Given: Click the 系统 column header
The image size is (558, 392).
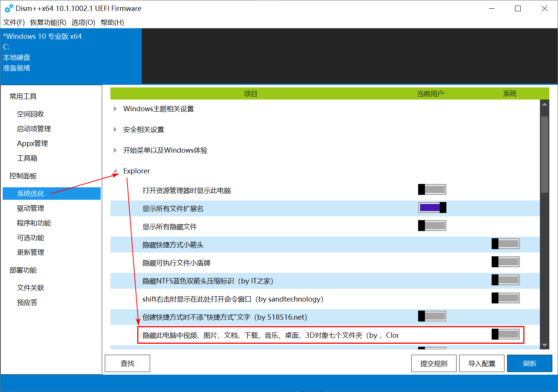Looking at the screenshot, I should (x=510, y=93).
